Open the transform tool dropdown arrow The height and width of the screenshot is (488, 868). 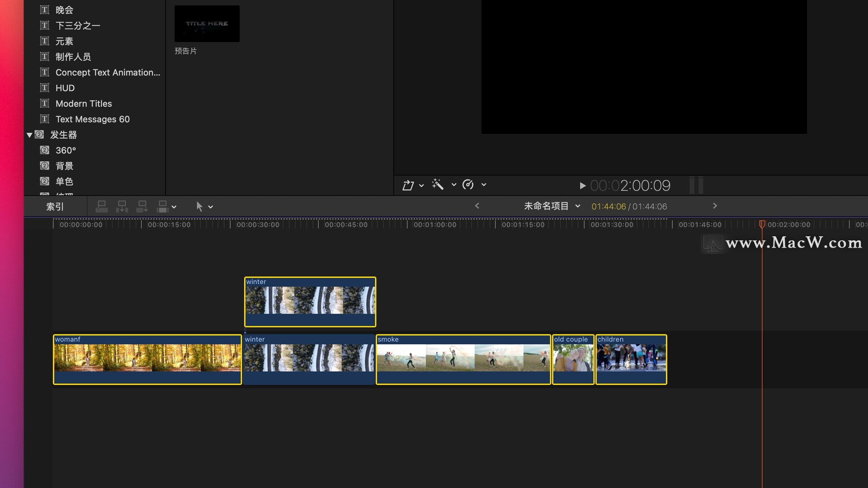421,185
